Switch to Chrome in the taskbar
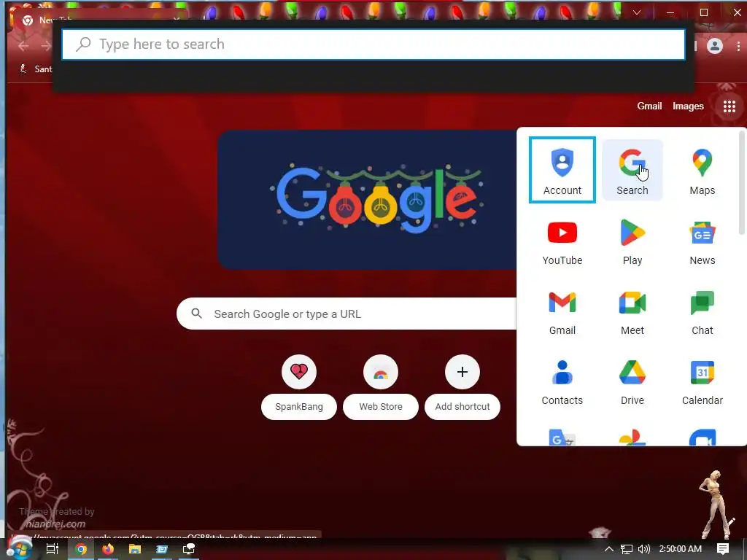The height and width of the screenshot is (560, 747). click(81, 549)
